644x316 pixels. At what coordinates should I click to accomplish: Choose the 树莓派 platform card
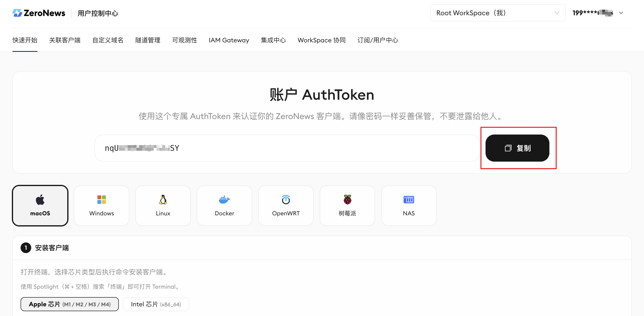(347, 205)
